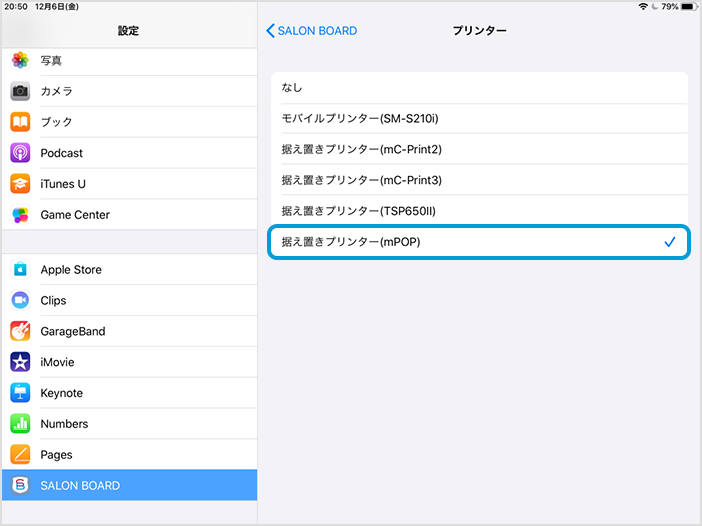Tap the Camera (カメラ) icon

pyautogui.click(x=20, y=91)
